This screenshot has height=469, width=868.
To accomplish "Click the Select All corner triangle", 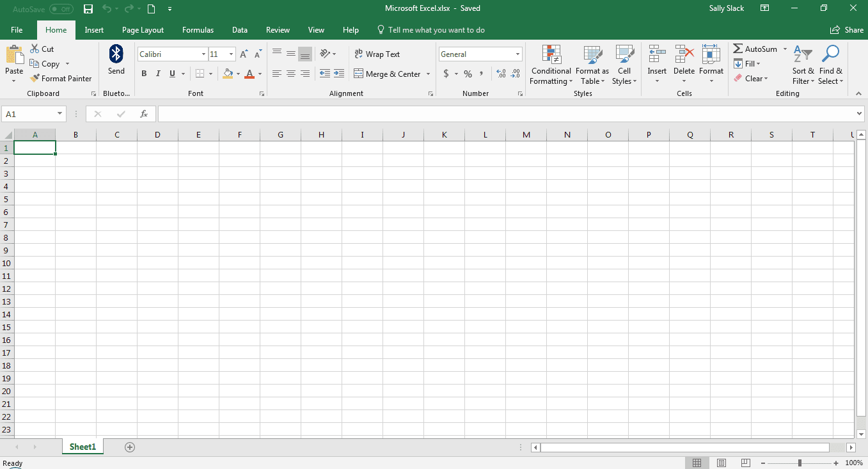I will coord(8,135).
